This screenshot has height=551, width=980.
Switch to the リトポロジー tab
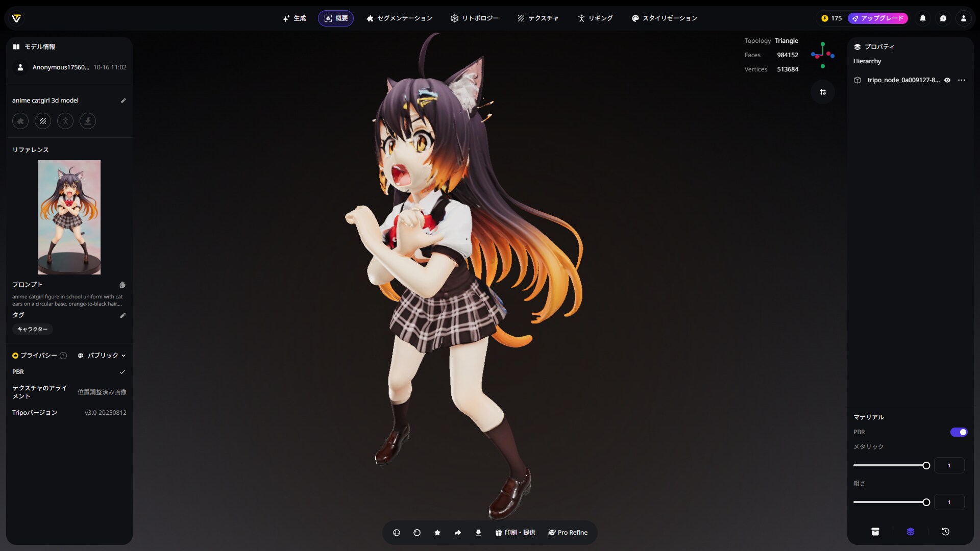(475, 18)
